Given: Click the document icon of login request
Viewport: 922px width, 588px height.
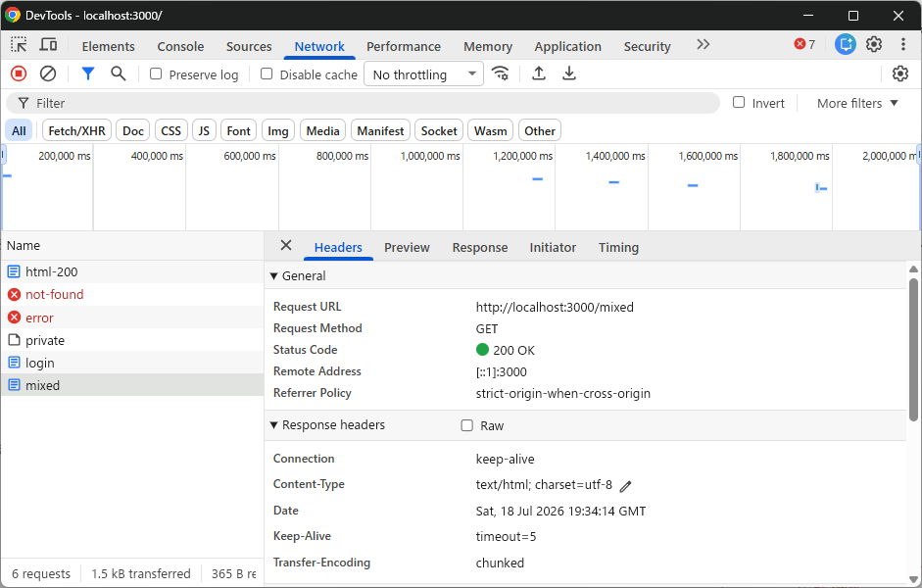Looking at the screenshot, I should click(x=14, y=363).
